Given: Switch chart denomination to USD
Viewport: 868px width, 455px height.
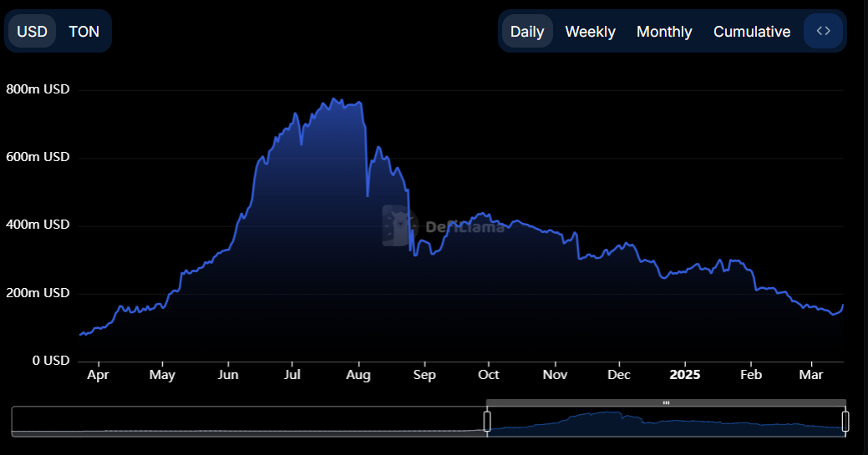Looking at the screenshot, I should (32, 32).
